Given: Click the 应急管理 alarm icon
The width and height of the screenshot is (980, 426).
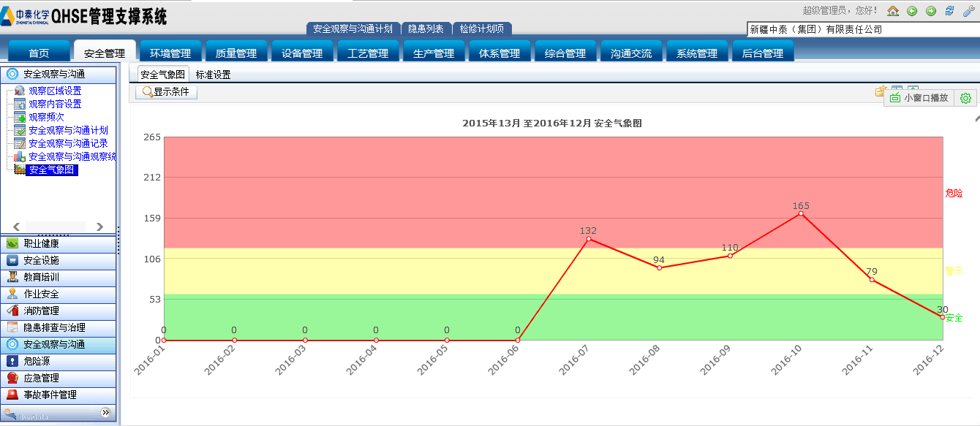Looking at the screenshot, I should coord(12,378).
